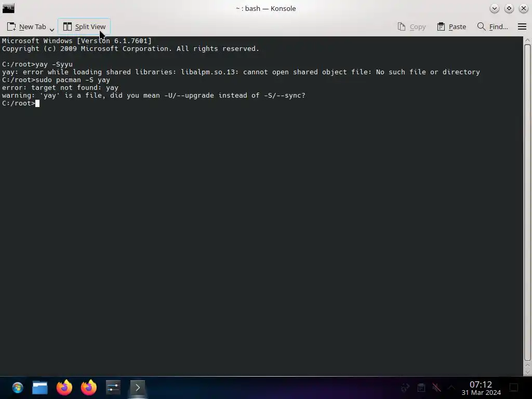Click the show desktop button
Viewport: 532px width, 399px height.
tap(514, 388)
